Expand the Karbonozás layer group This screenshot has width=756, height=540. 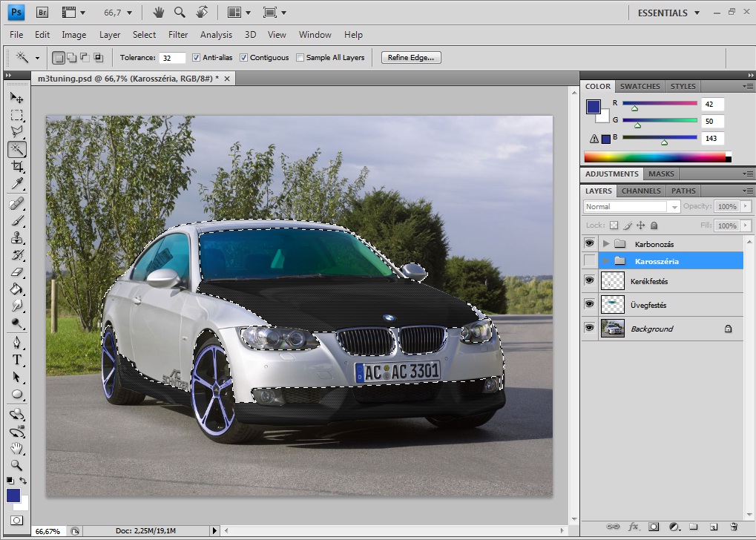(606, 244)
